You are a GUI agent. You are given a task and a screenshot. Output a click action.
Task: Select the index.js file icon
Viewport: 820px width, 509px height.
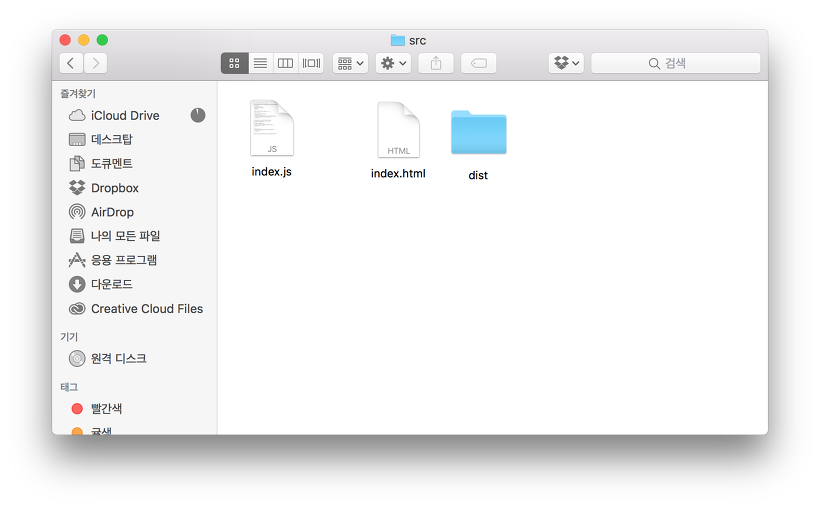pos(272,128)
